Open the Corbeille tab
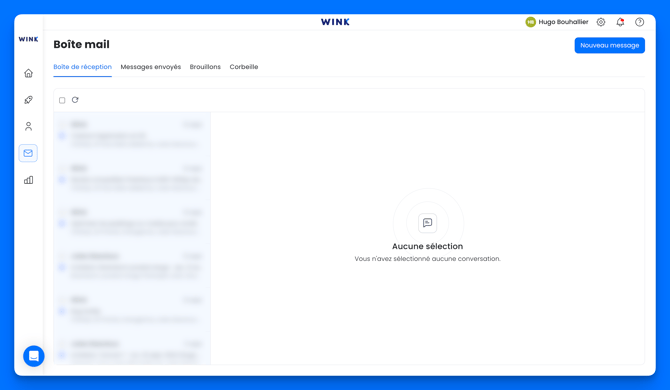The height and width of the screenshot is (390, 670). pos(244,67)
